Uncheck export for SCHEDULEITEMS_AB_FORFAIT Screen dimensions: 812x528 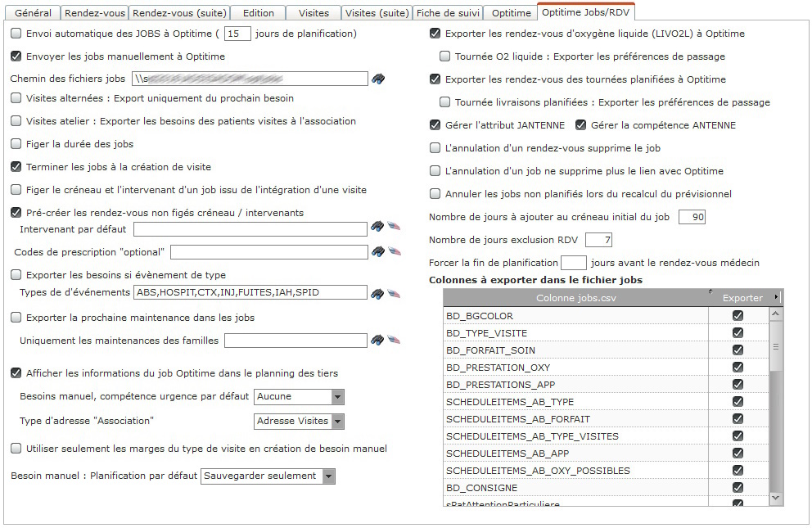(x=738, y=418)
